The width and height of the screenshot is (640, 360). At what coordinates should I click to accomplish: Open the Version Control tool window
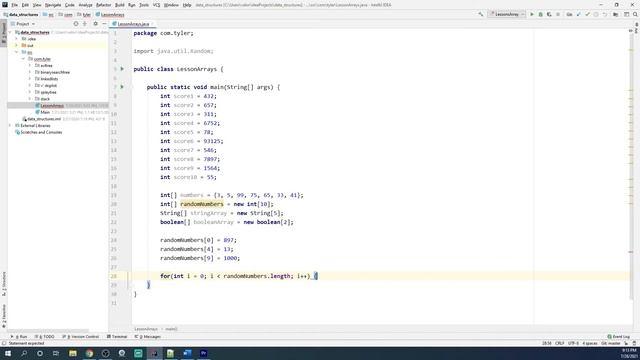pyautogui.click(x=80, y=337)
